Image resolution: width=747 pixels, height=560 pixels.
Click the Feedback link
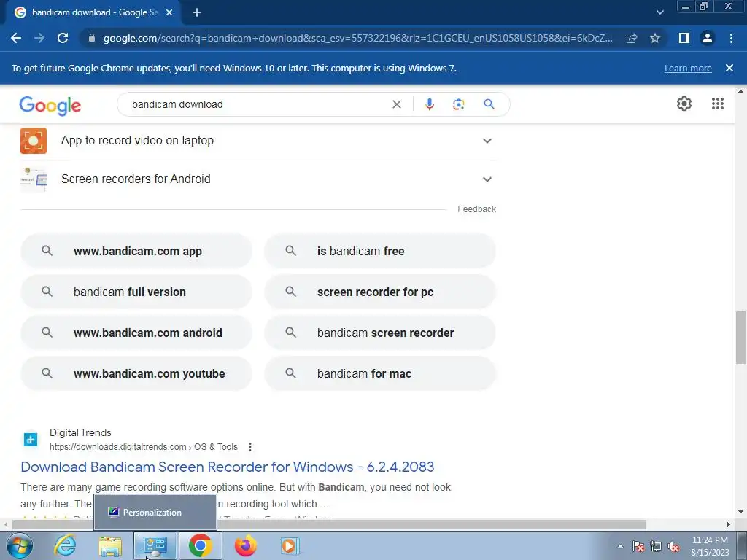[476, 209]
